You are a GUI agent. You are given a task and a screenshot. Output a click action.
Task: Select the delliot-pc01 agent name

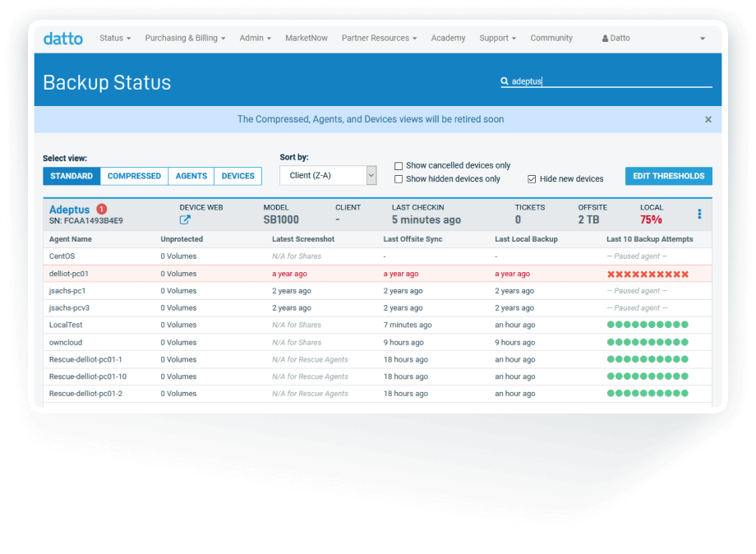[x=68, y=274]
